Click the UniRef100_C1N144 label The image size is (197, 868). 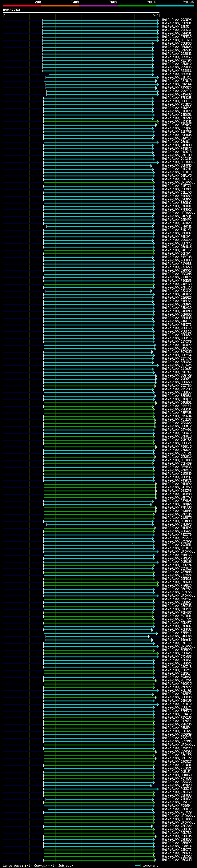click(177, 84)
